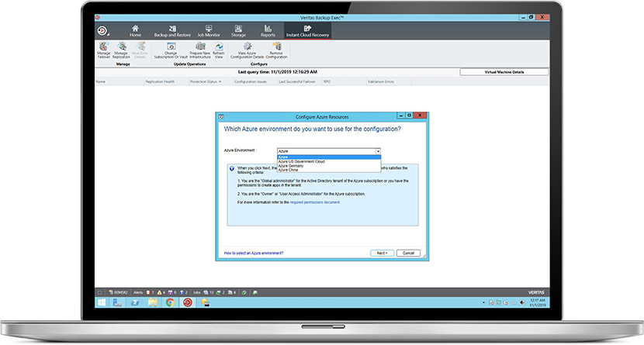
Task: Open Server Manager from taskbar
Action: [117, 302]
